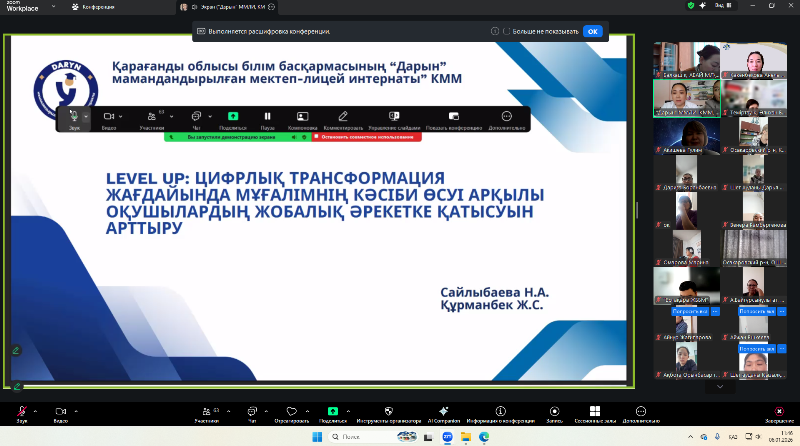
Task: Expand audio settings arrow in bottom bar
Action: [x=35, y=411]
